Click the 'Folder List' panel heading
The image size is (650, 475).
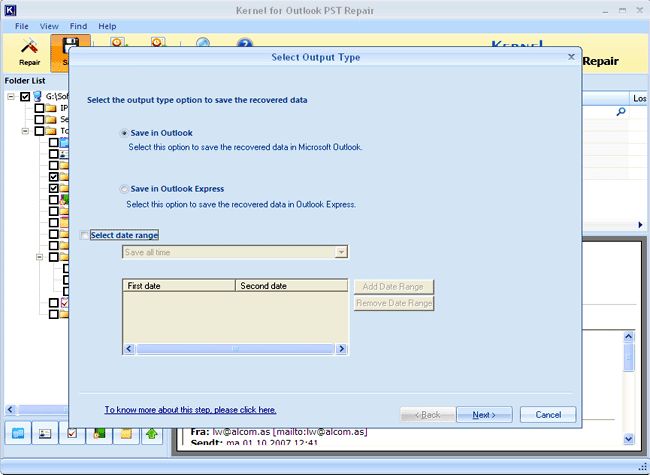click(x=25, y=80)
